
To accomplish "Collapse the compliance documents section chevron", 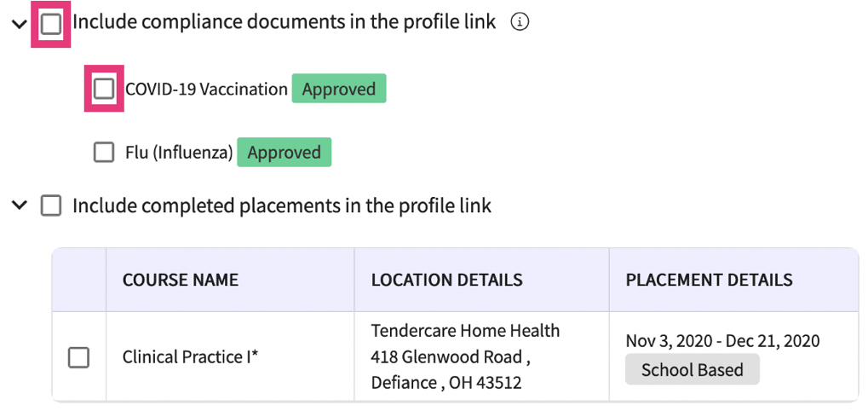I will [19, 24].
